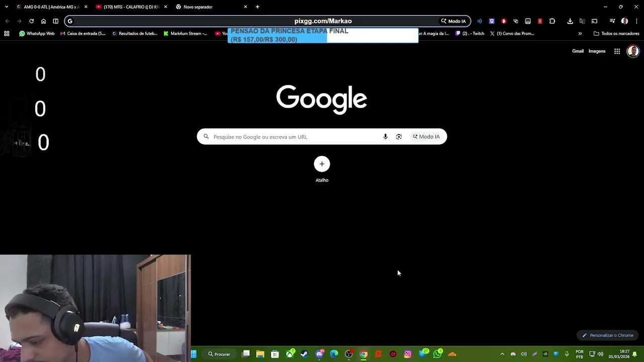
Task: Expand hidden system tray icons
Action: coord(502,354)
